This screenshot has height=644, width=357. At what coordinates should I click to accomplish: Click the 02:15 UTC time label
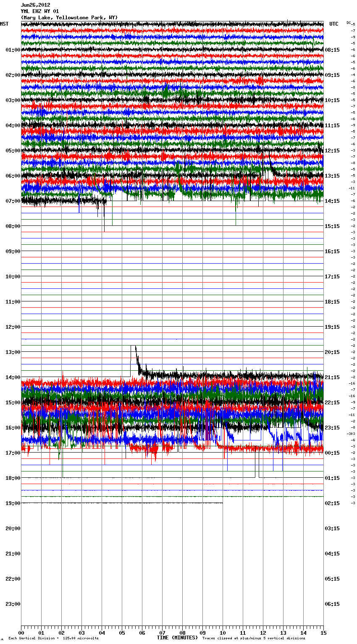point(332,503)
